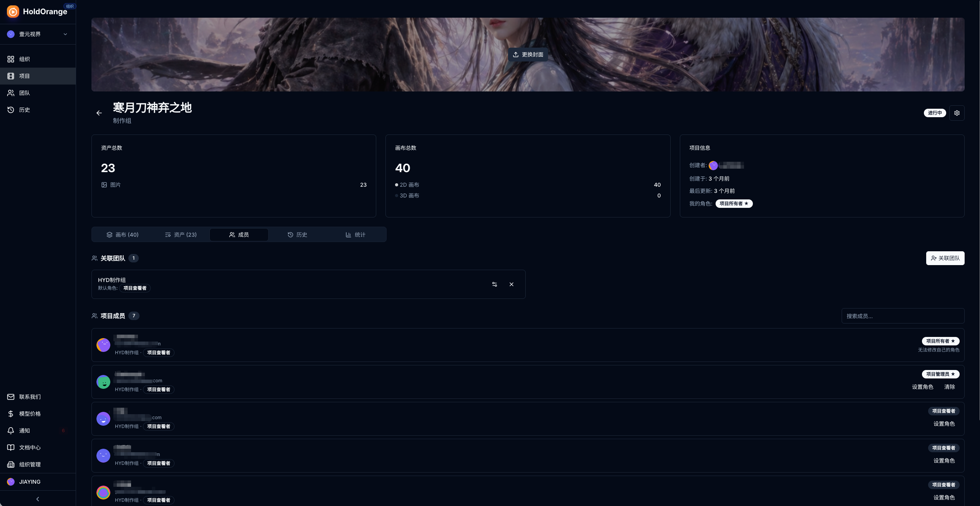Open 通知 notifications in the sidebar
Viewport: 980px width, 506px height.
point(38,431)
